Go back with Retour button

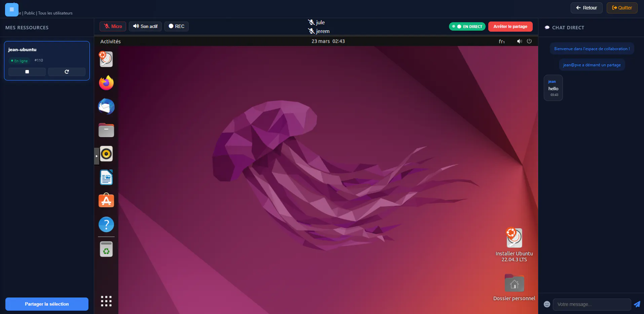[x=586, y=8]
